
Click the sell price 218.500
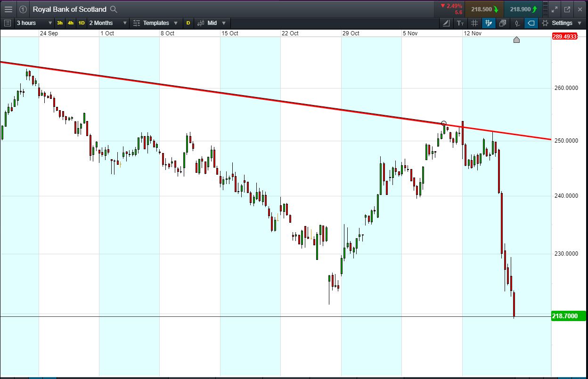pyautogui.click(x=484, y=9)
